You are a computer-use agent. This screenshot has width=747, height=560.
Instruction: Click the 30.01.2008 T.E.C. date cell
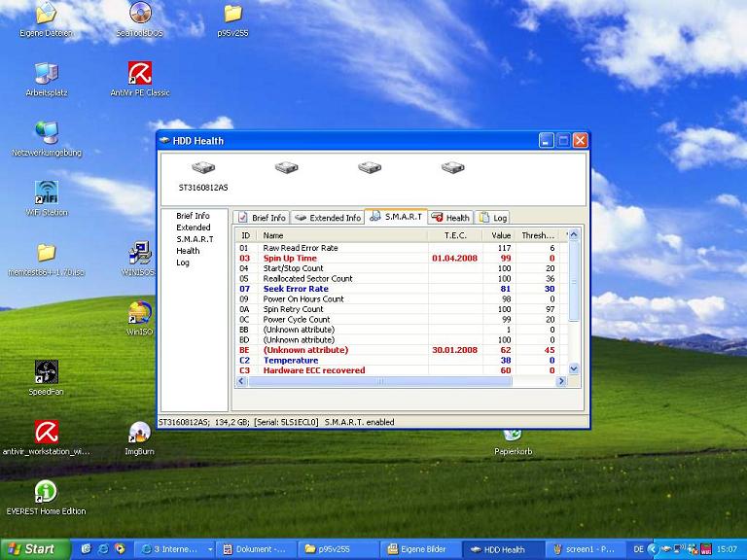click(454, 350)
